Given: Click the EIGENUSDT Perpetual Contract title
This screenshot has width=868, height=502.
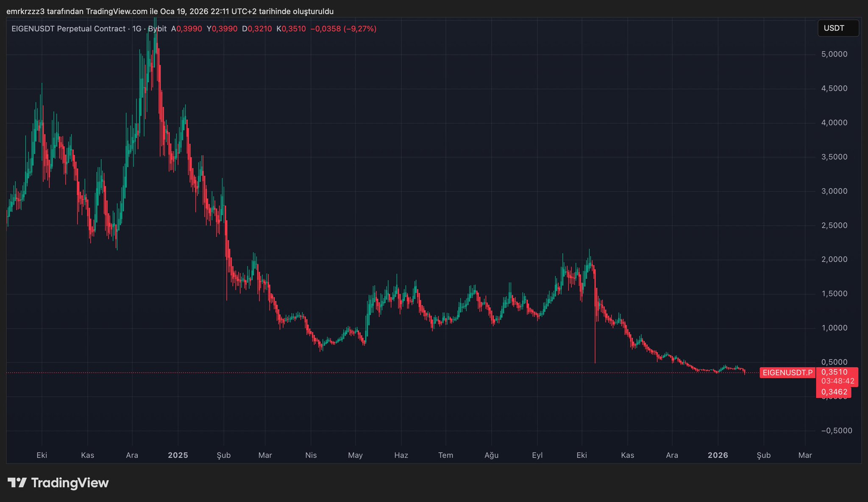Looking at the screenshot, I should 68,29.
